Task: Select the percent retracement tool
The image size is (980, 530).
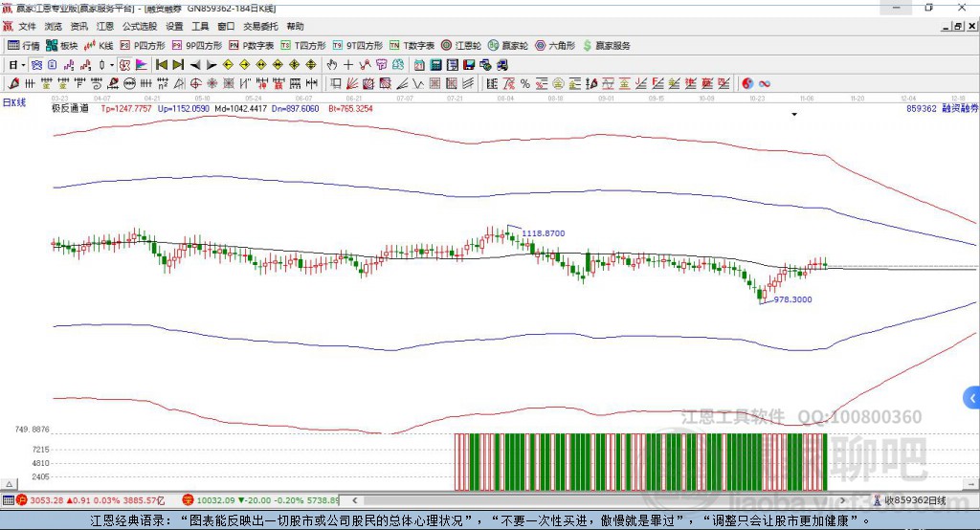Action: (x=525, y=84)
